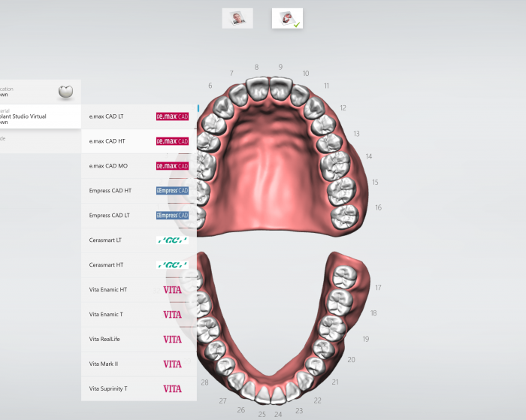
Task: Click the GC logo beside Cerasmart LT
Action: [172, 240]
